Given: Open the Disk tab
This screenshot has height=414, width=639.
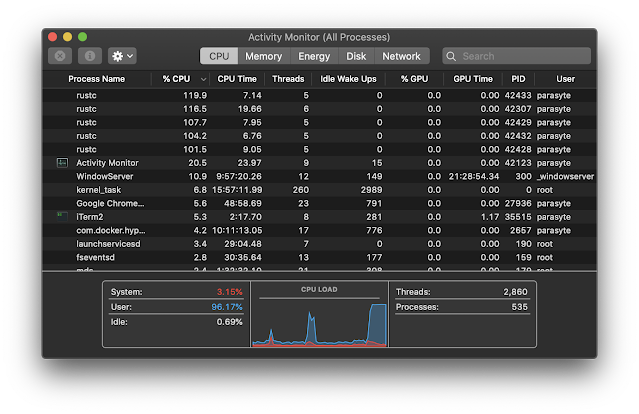Looking at the screenshot, I should tap(356, 56).
